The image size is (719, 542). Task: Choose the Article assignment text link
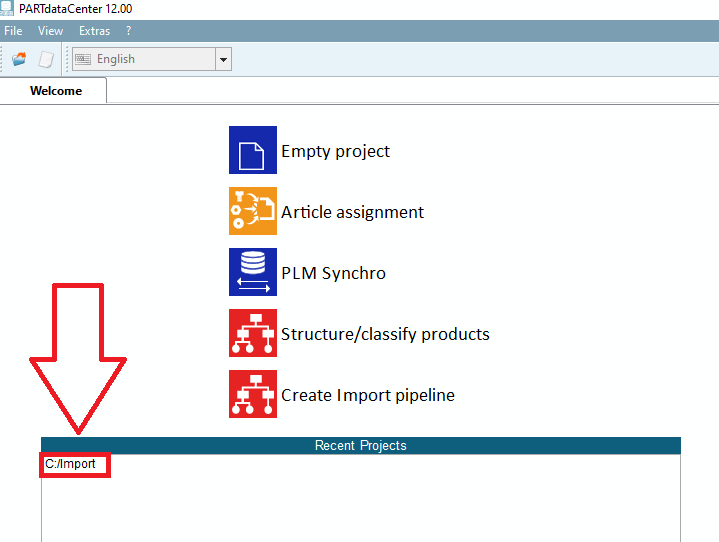tap(352, 212)
